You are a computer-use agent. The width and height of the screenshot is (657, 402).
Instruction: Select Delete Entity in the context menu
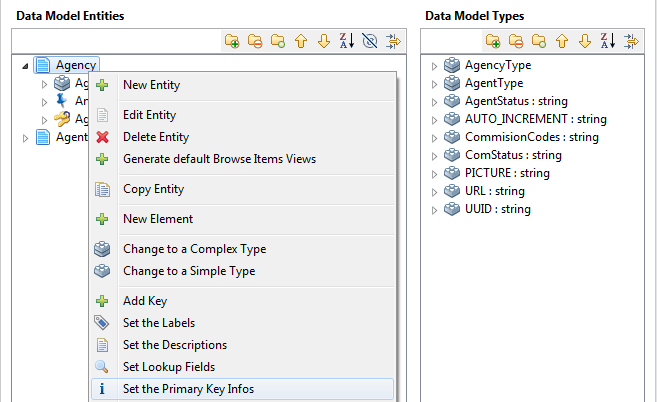tap(155, 137)
